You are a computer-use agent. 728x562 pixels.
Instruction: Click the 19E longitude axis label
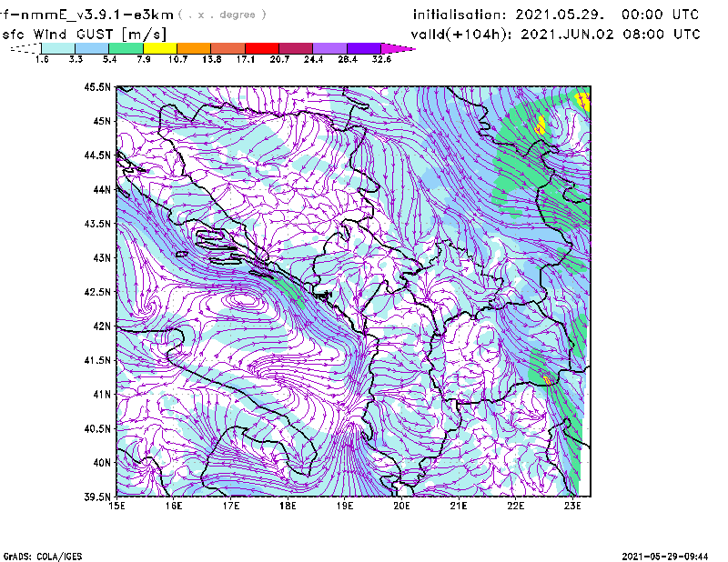pos(345,506)
